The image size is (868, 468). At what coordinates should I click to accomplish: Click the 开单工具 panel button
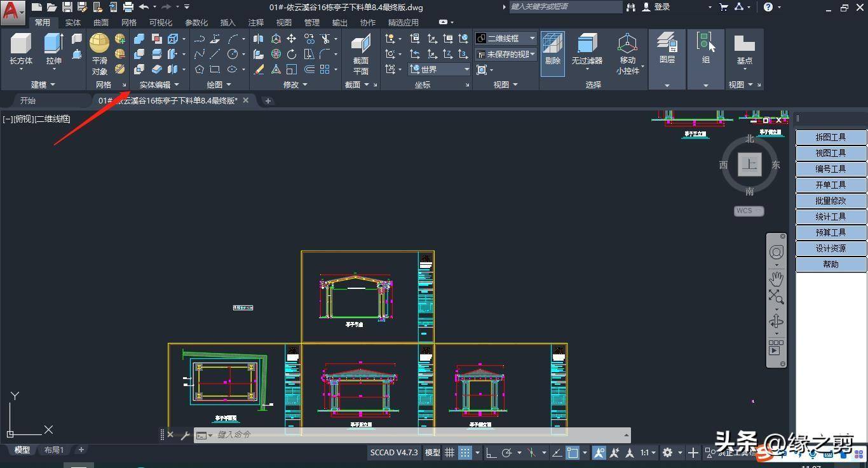click(831, 185)
